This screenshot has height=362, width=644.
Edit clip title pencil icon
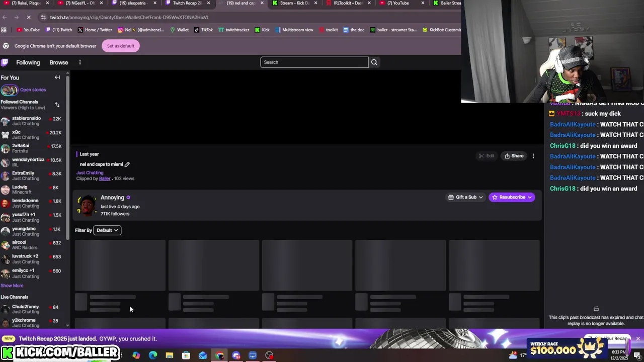[127, 164]
